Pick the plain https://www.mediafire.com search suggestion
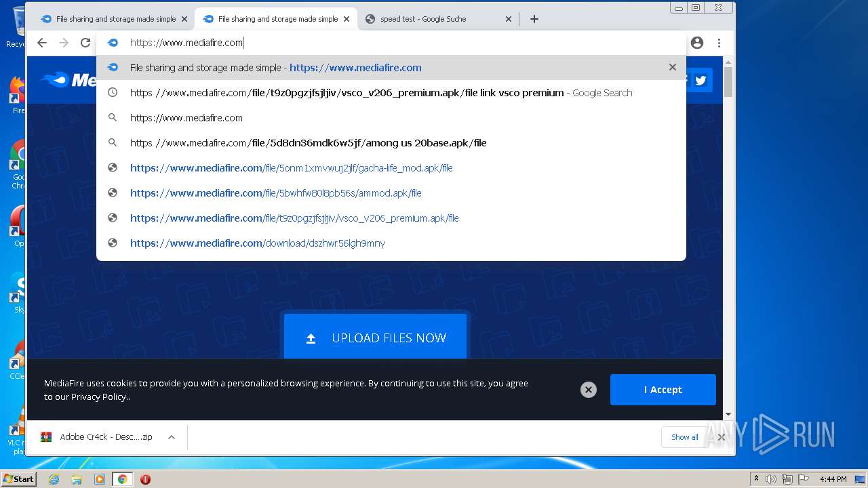Viewport: 868px width, 488px height. 391,118
